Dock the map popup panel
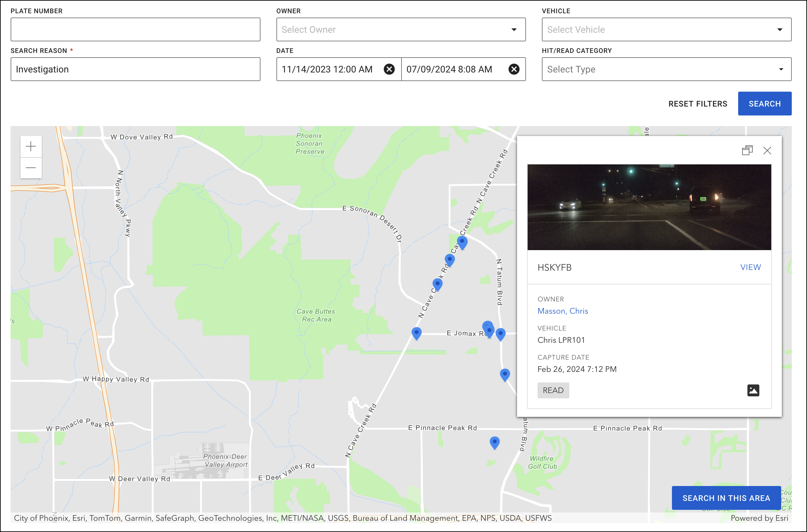807x532 pixels. click(747, 150)
